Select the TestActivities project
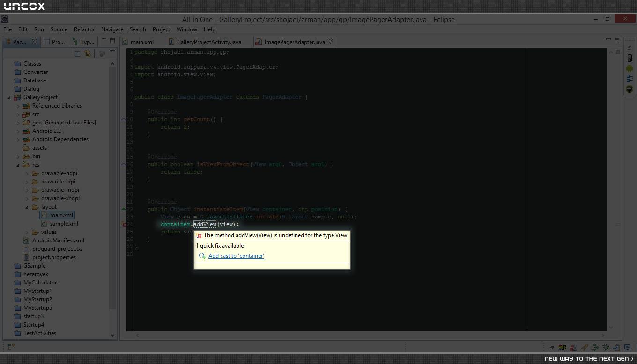Image resolution: width=637 pixels, height=364 pixels. 35,333
